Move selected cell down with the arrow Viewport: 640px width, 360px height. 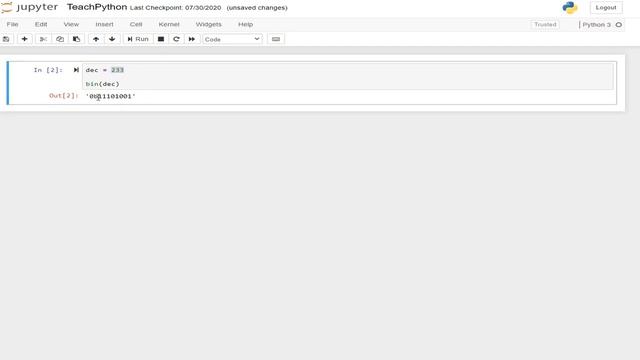point(112,39)
